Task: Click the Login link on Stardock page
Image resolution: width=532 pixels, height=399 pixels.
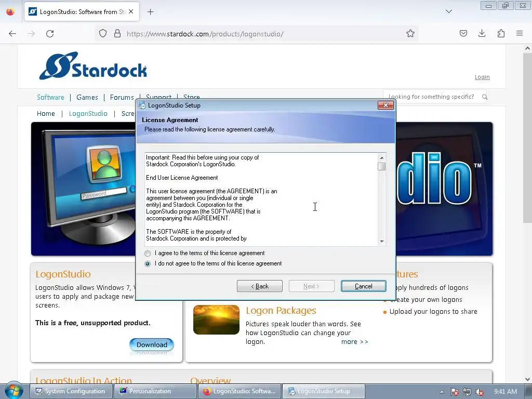Action: tap(482, 77)
